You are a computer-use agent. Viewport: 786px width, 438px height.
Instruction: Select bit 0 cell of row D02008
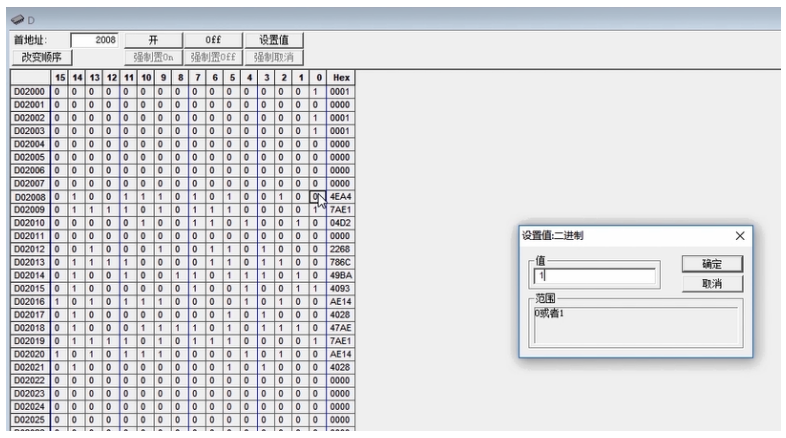point(317,196)
